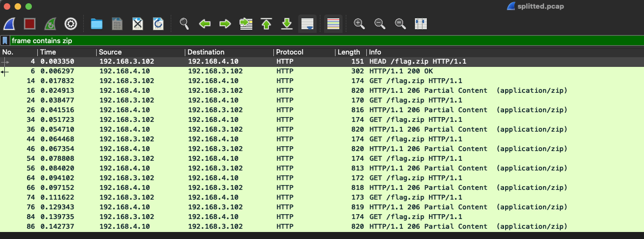
Task: Toggle packet list colorization
Action: click(x=333, y=24)
